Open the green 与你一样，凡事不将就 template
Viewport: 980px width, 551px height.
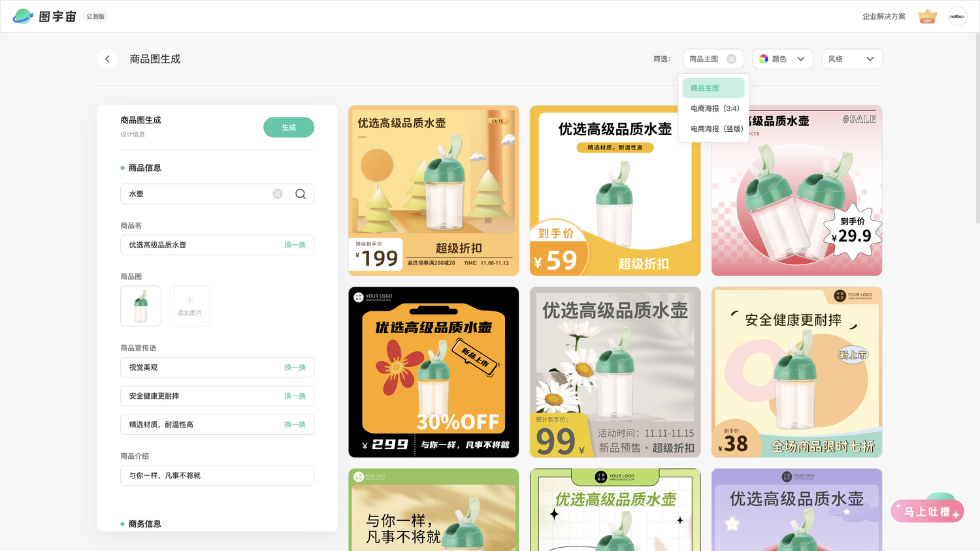pos(434,510)
